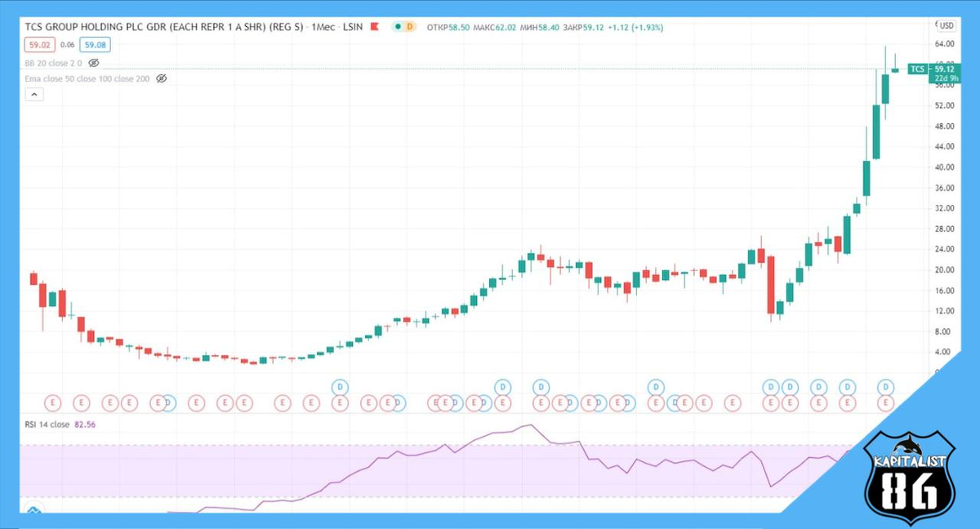Open the leftmost upper-row D dividend marker
Image resolution: width=980 pixels, height=529 pixels.
tap(341, 386)
